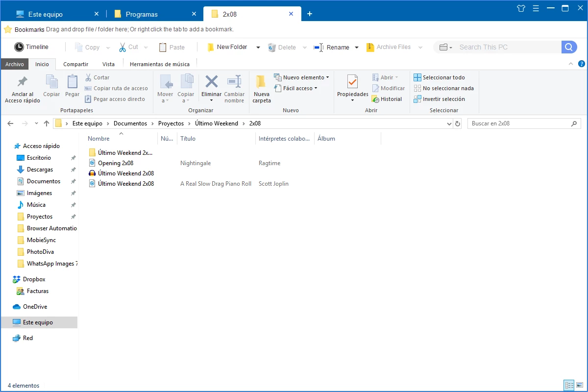
Task: Click the Eliminar X icon
Action: 212,81
